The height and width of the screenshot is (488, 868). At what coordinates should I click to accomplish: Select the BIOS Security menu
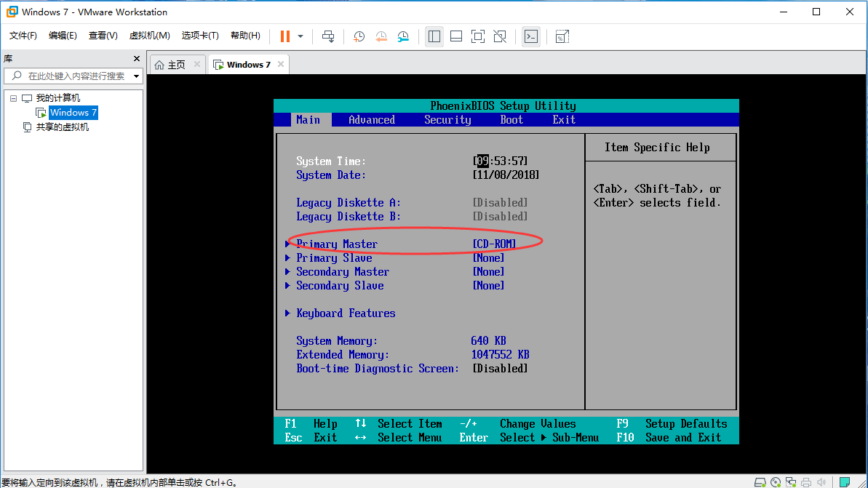point(448,119)
